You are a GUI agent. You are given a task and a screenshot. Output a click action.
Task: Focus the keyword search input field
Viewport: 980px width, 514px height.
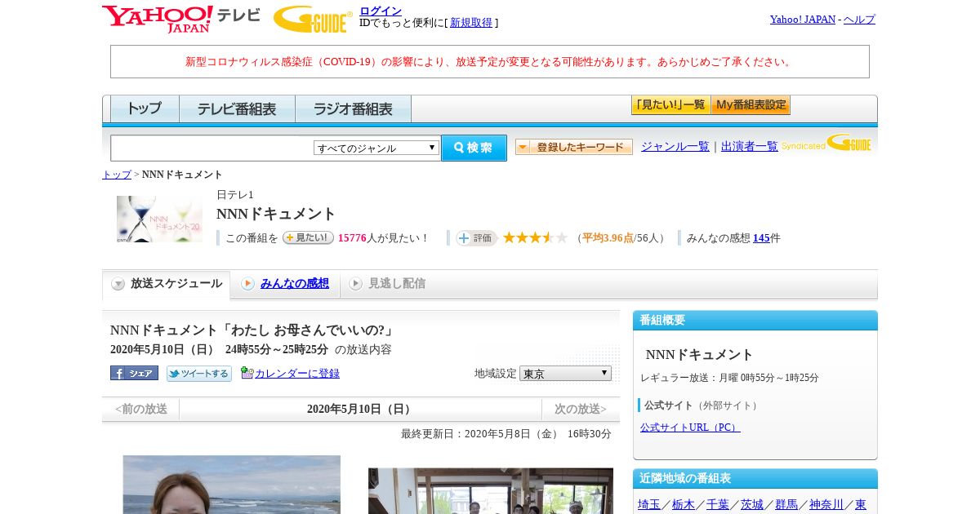tap(212, 148)
